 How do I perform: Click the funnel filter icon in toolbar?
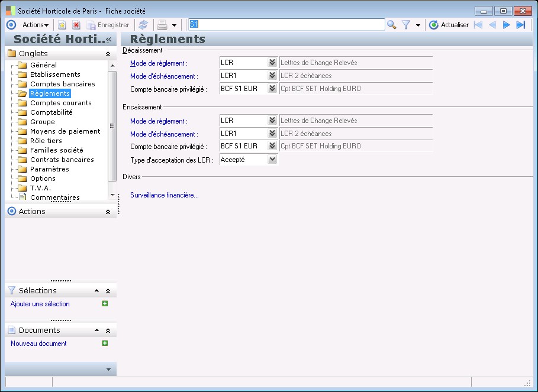tap(406, 25)
